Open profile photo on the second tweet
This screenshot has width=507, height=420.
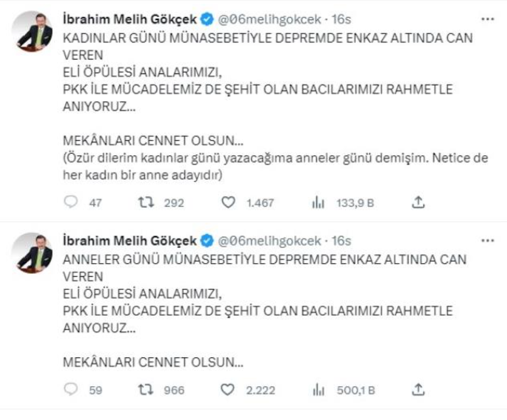pos(35,252)
